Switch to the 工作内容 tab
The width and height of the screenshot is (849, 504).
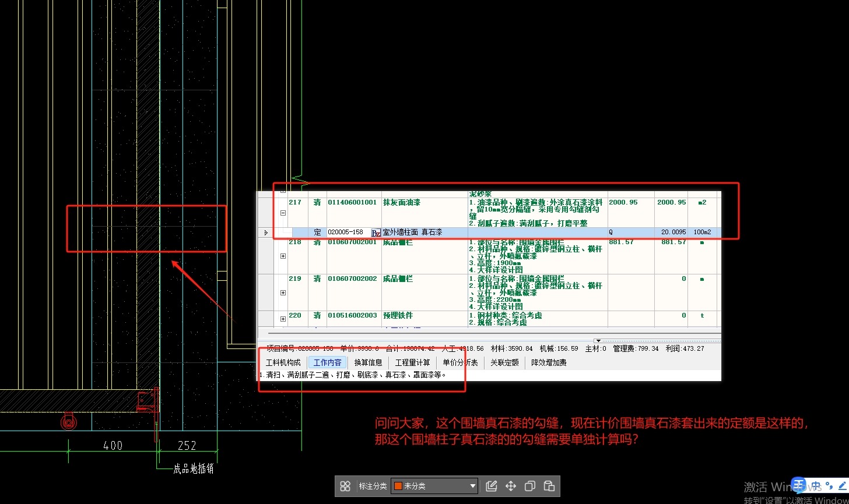coord(327,362)
